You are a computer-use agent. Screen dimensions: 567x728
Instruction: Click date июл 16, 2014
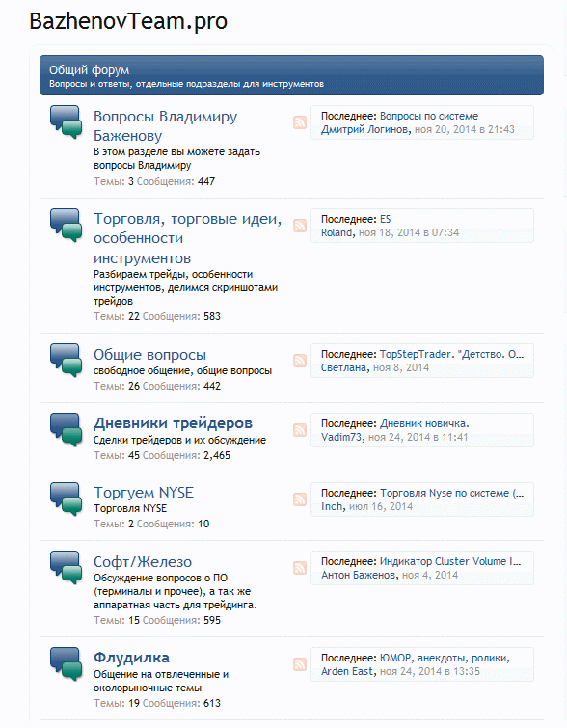point(381,506)
